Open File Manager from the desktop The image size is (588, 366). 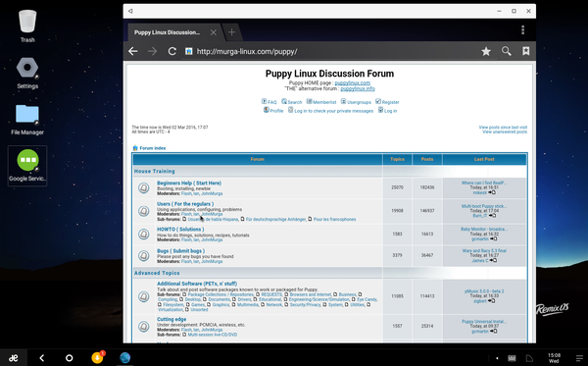(27, 120)
